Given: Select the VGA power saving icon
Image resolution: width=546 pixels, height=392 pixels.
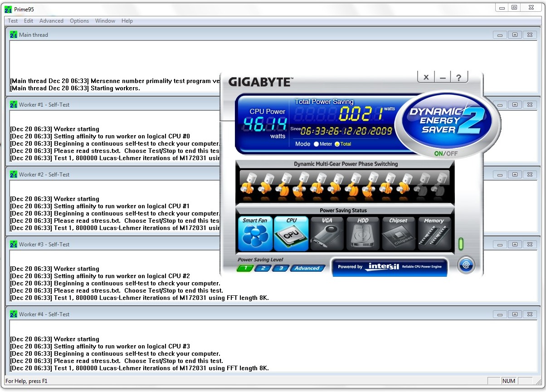Looking at the screenshot, I should (x=327, y=234).
